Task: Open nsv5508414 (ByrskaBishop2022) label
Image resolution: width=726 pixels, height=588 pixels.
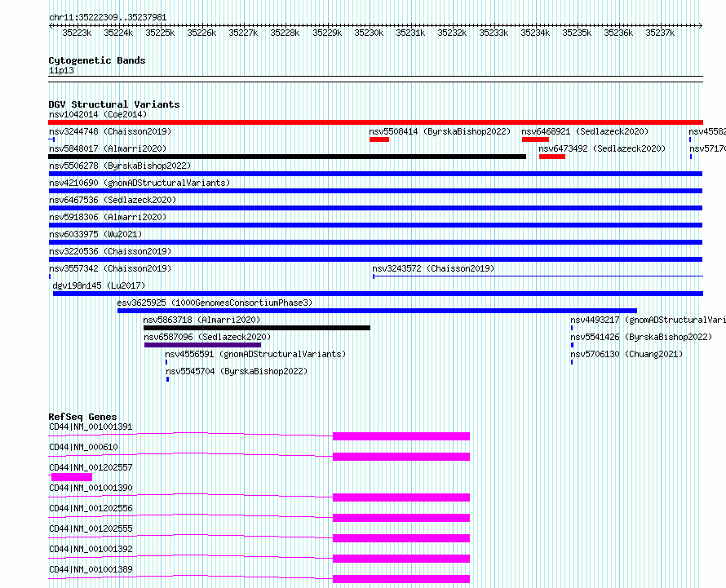Action: tap(440, 131)
